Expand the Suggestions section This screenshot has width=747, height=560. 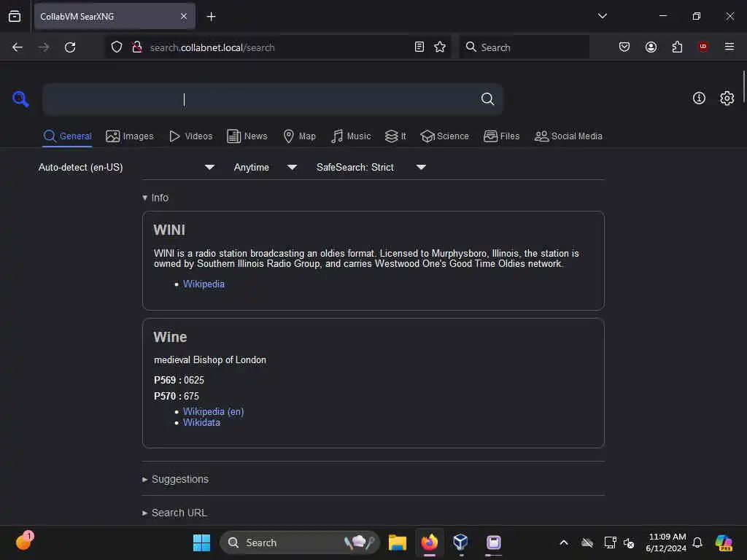click(175, 479)
